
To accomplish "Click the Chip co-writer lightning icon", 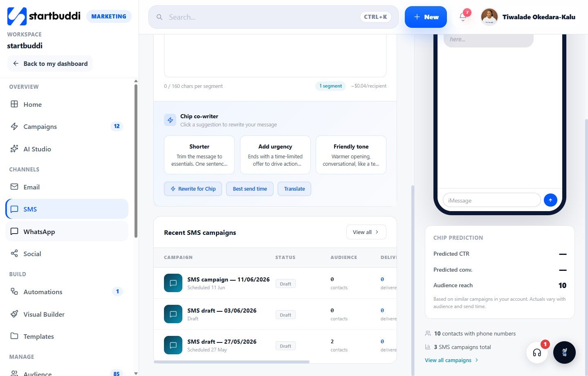I will click(x=170, y=120).
